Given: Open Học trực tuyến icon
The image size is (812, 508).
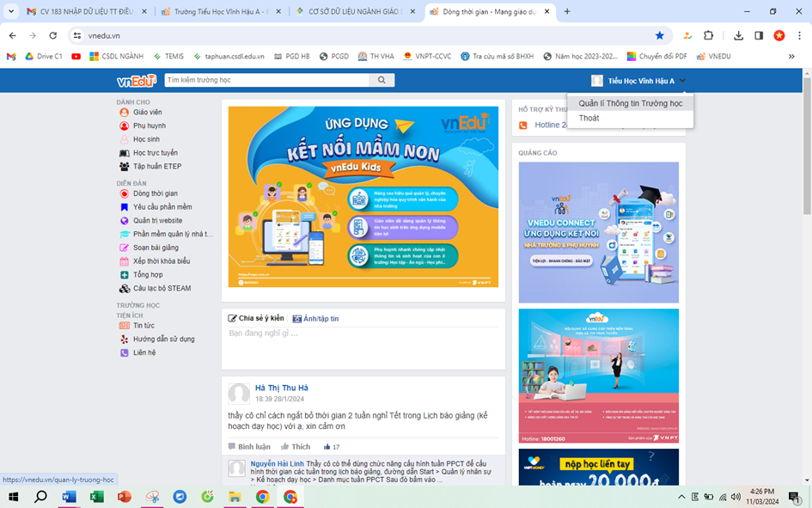Looking at the screenshot, I should tap(125, 153).
